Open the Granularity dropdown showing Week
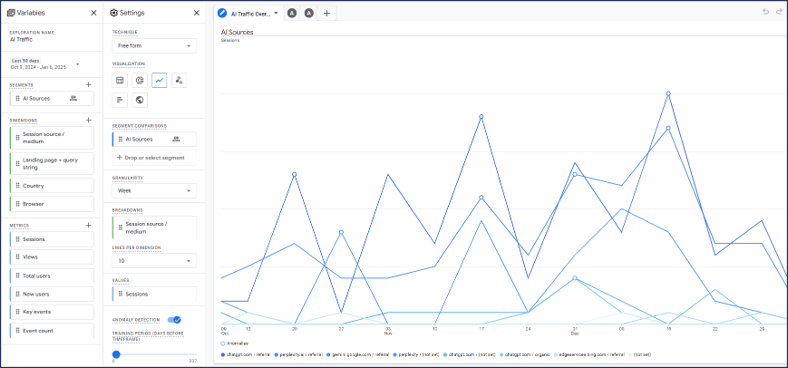788x368 pixels. (154, 191)
